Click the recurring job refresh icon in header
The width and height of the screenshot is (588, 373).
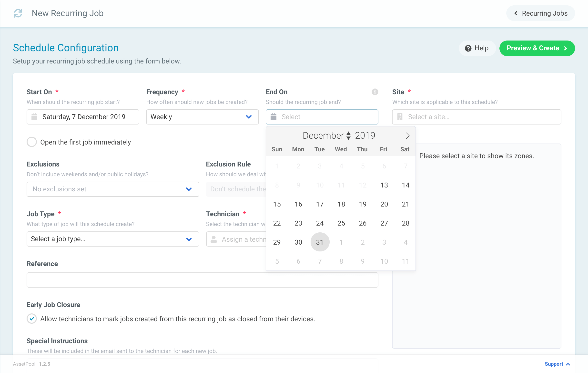click(18, 13)
